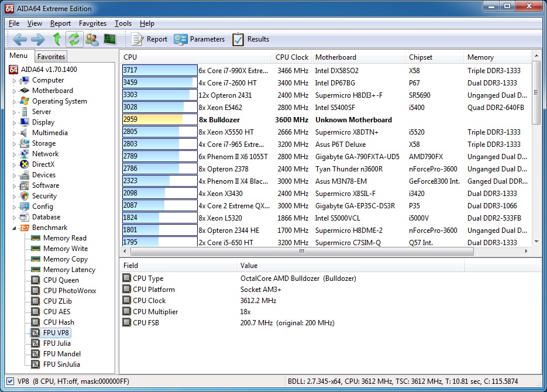Toggle the VP8 status bar checkbox

[11, 381]
